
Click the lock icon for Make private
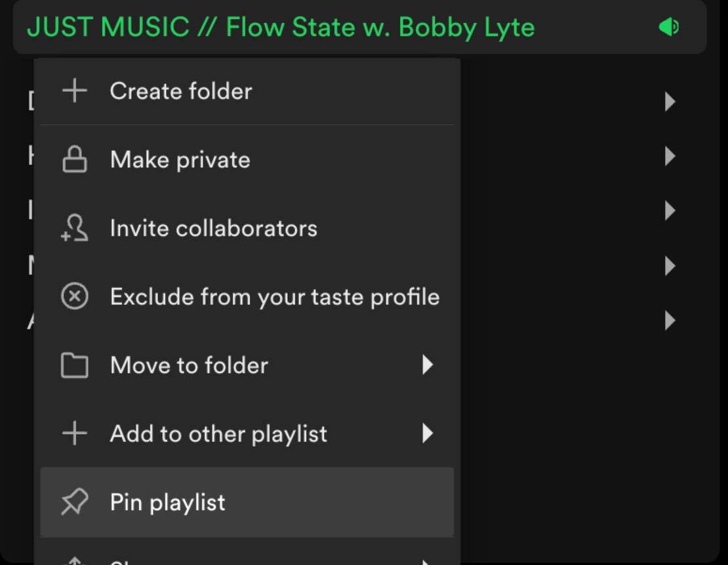coord(74,160)
